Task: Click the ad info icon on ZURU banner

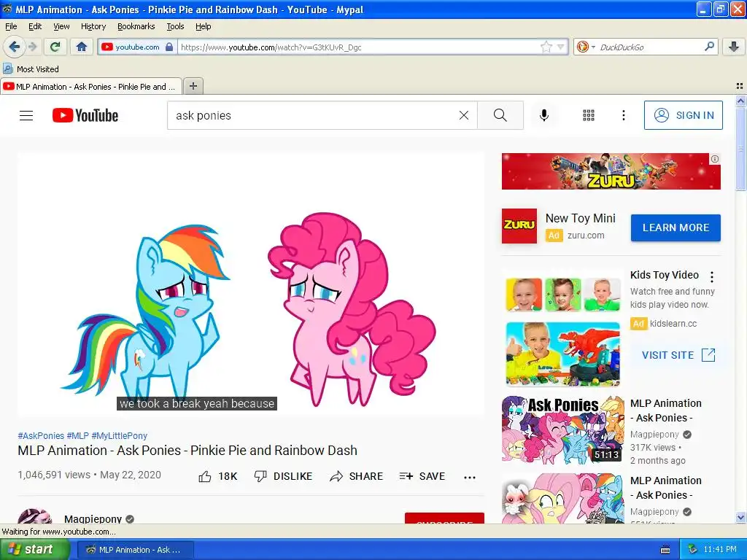Action: pyautogui.click(x=715, y=159)
